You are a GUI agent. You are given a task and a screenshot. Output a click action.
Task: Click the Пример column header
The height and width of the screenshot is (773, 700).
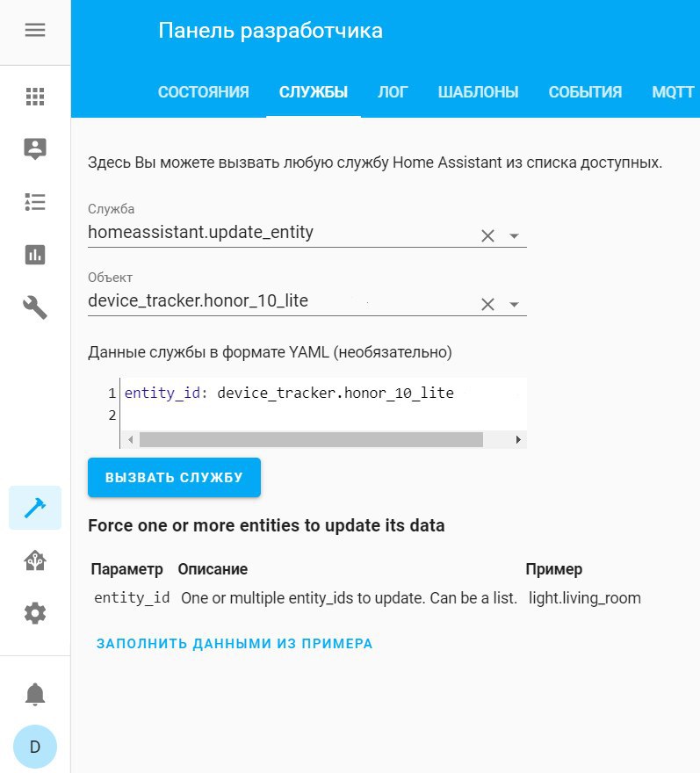pos(553,569)
